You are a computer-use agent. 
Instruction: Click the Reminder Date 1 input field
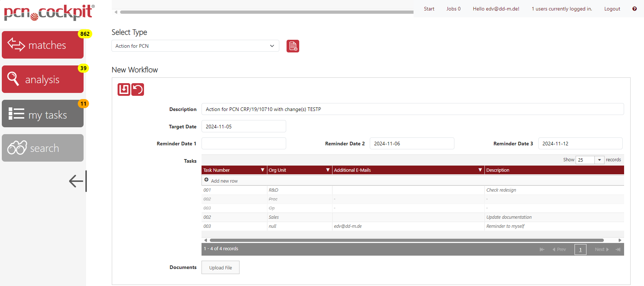click(243, 144)
